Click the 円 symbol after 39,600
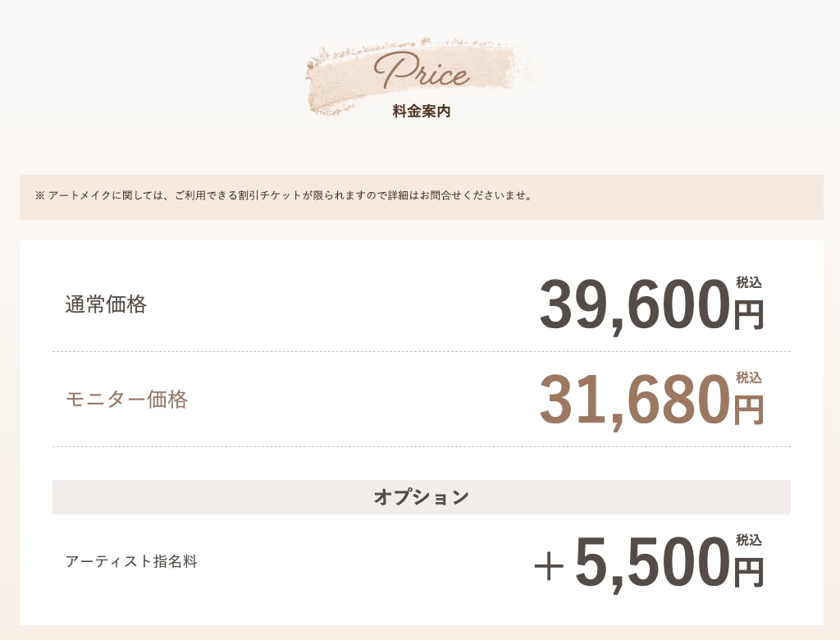The image size is (840, 640). [x=748, y=314]
